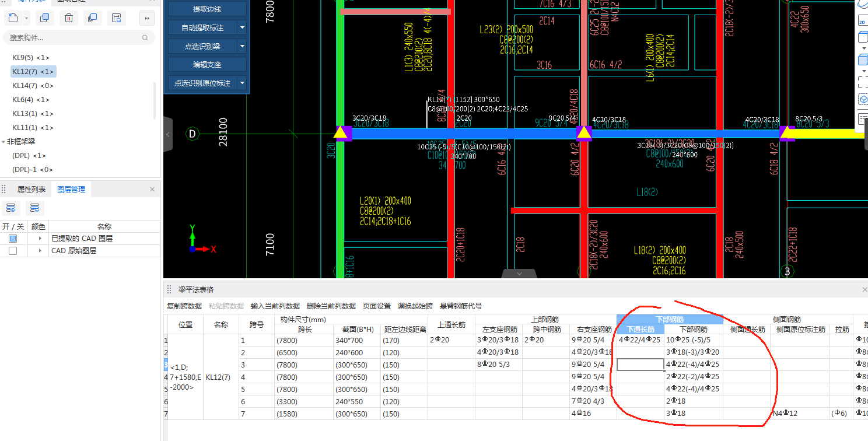The image size is (868, 441).
Task: Click 点选识别原位标注 button
Action: pyautogui.click(x=202, y=83)
